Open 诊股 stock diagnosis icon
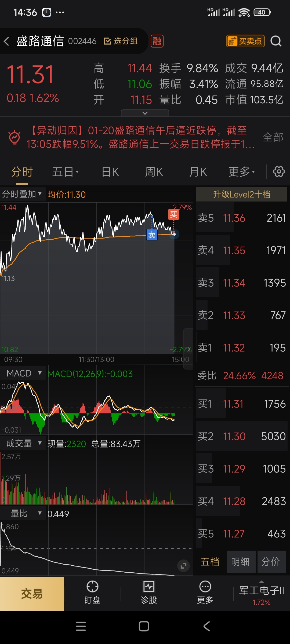This screenshot has width=290, height=644. [x=149, y=593]
